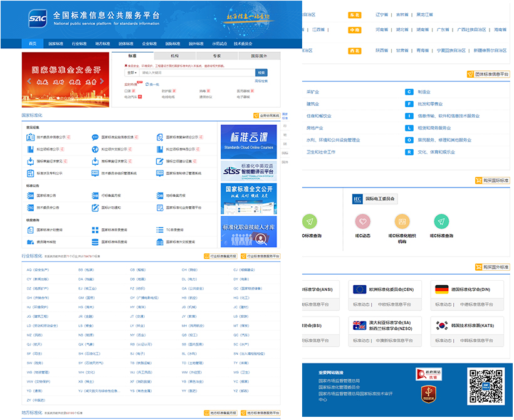Click the SAC logo in the header
This screenshot has width=514, height=420.
(x=38, y=18)
